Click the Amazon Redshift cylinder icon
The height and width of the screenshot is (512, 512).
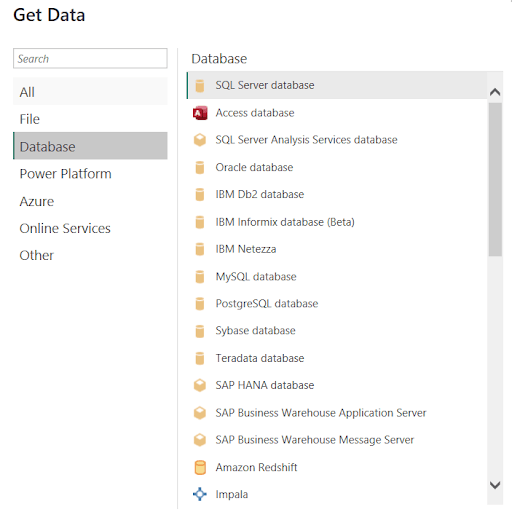(200, 467)
